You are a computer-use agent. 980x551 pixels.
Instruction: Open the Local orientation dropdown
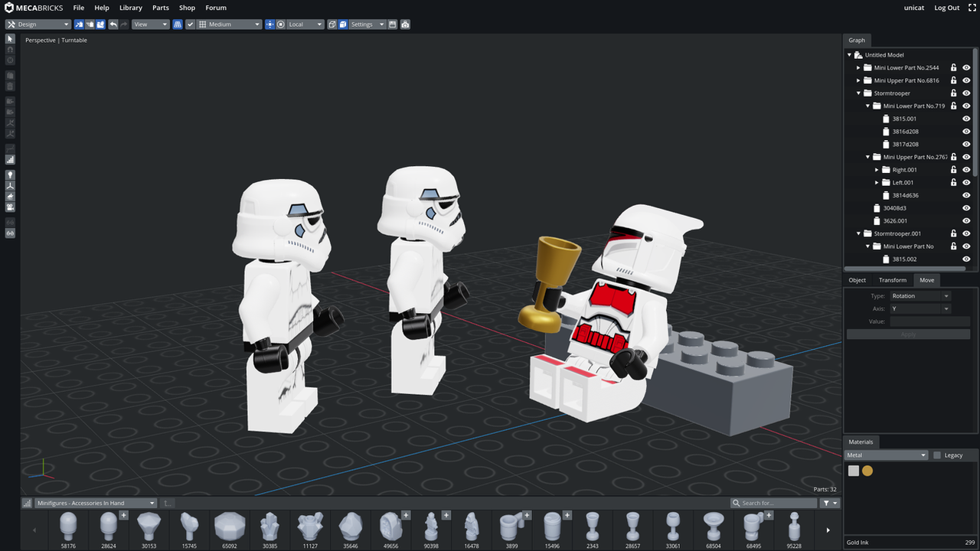point(305,24)
